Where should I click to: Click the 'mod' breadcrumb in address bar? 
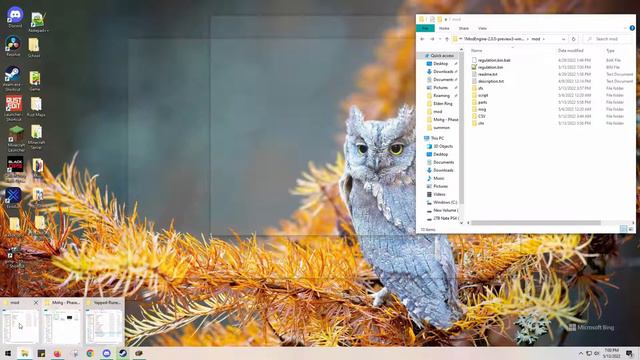[536, 39]
